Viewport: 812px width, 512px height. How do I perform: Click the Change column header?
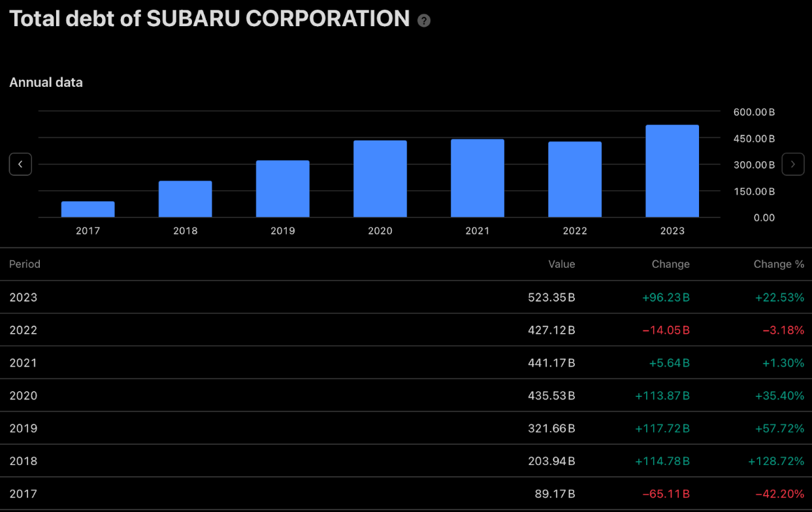671,264
